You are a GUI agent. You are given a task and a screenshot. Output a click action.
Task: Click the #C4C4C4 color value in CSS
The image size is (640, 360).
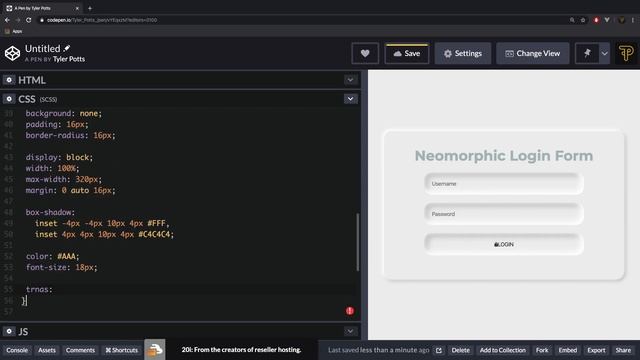pyautogui.click(x=154, y=234)
